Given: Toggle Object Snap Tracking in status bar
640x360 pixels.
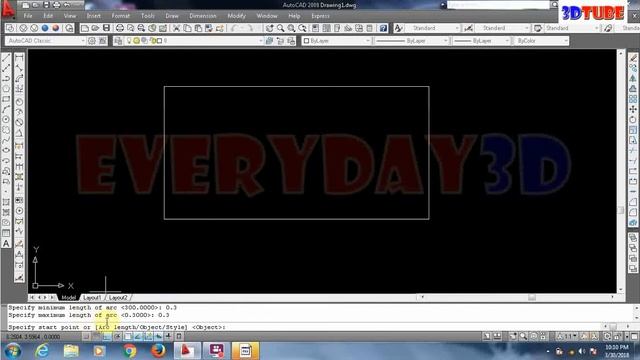Looking at the screenshot, I should (x=138, y=336).
